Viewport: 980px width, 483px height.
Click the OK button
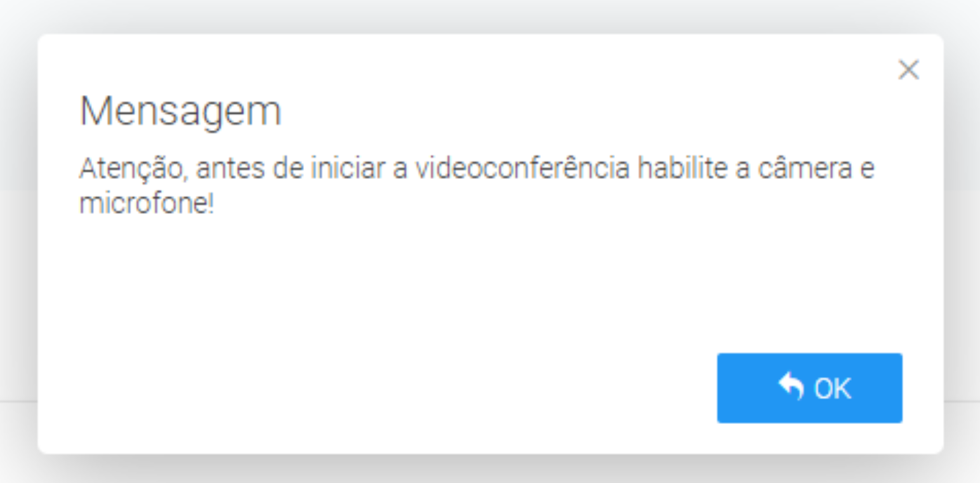[x=809, y=388]
